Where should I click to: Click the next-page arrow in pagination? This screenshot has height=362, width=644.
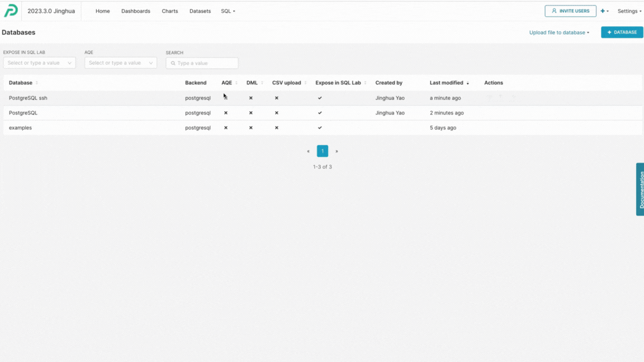pos(337,151)
